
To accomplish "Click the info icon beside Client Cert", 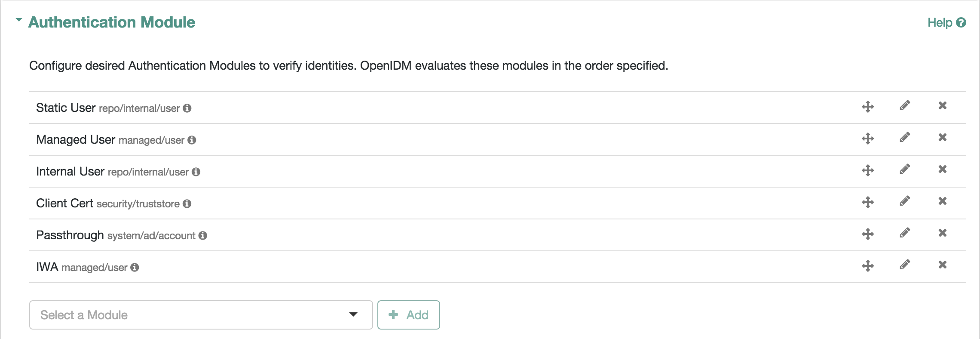I will click(x=187, y=203).
